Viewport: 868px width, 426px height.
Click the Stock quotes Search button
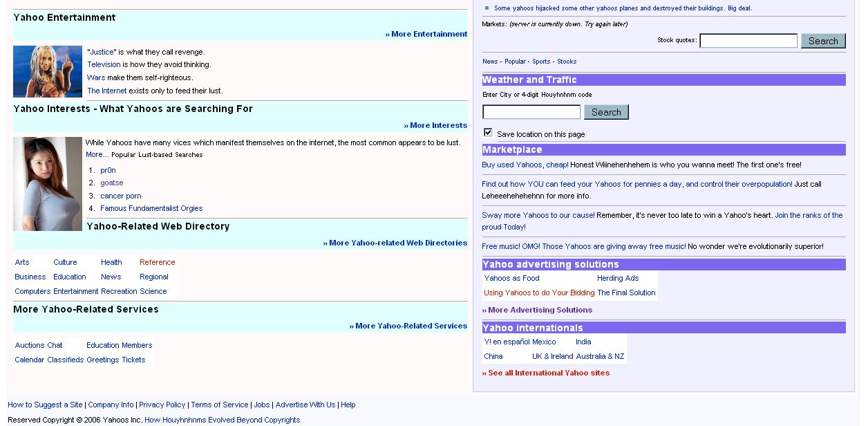pyautogui.click(x=823, y=41)
